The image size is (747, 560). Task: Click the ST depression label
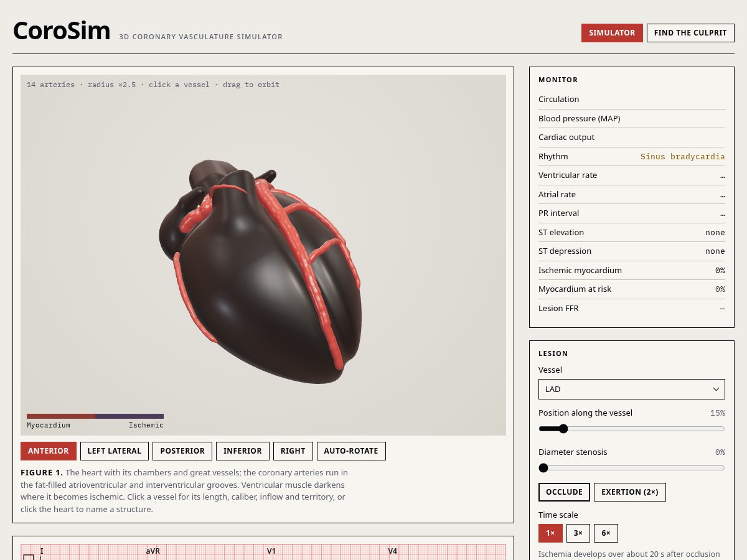(x=565, y=251)
